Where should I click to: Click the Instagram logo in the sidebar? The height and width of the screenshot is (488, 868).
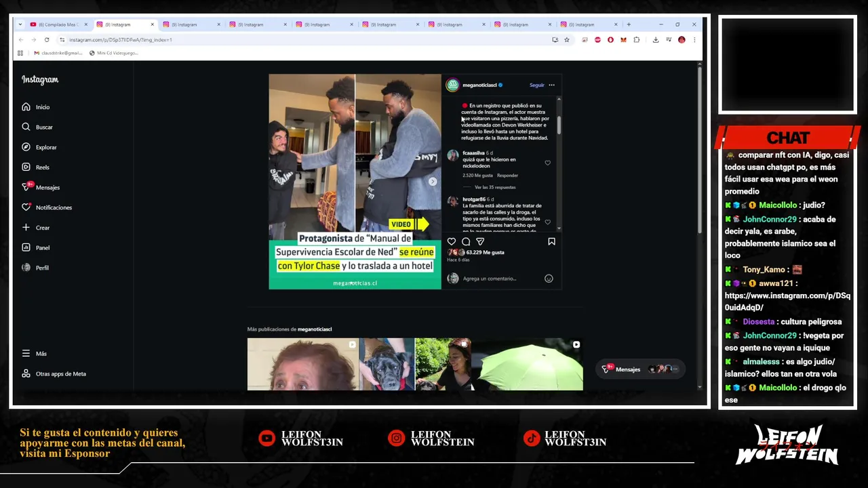pos(40,80)
